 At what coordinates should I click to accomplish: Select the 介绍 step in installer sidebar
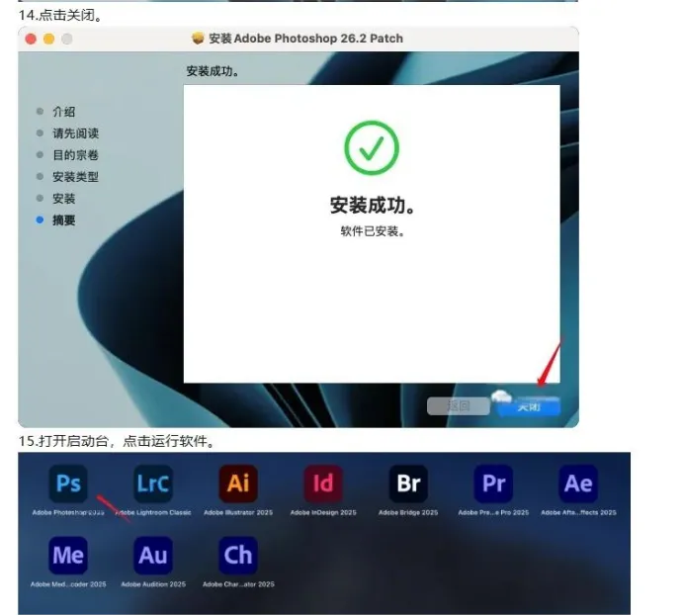click(63, 112)
